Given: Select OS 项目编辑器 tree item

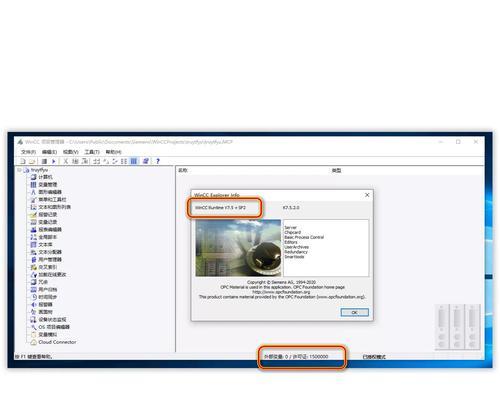Looking at the screenshot, I should click(54, 327).
